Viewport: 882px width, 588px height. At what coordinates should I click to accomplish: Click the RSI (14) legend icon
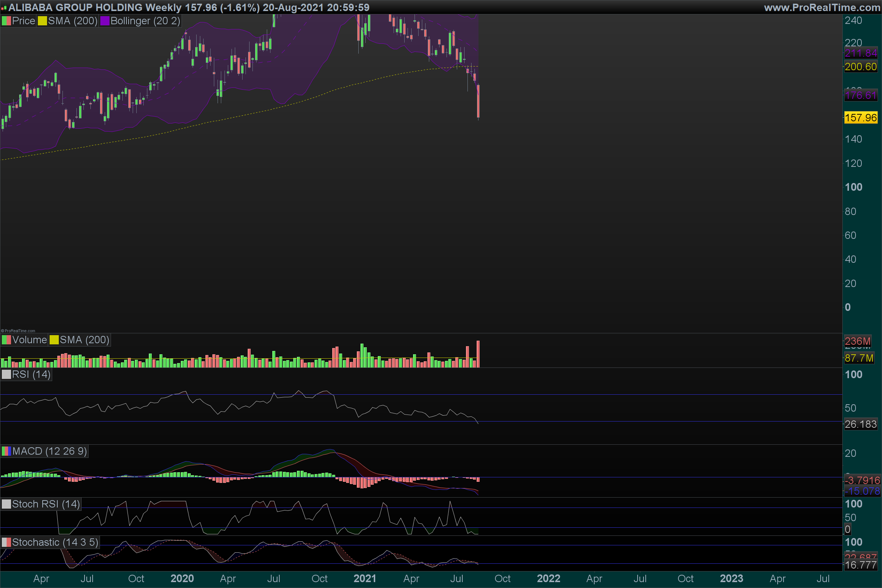point(6,374)
